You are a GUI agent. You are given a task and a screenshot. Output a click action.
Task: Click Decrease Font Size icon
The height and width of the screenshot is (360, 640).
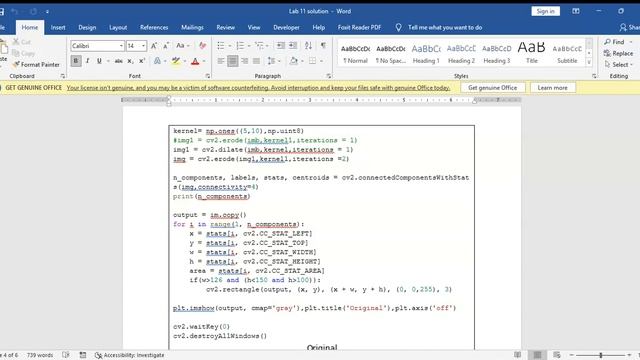[166, 46]
